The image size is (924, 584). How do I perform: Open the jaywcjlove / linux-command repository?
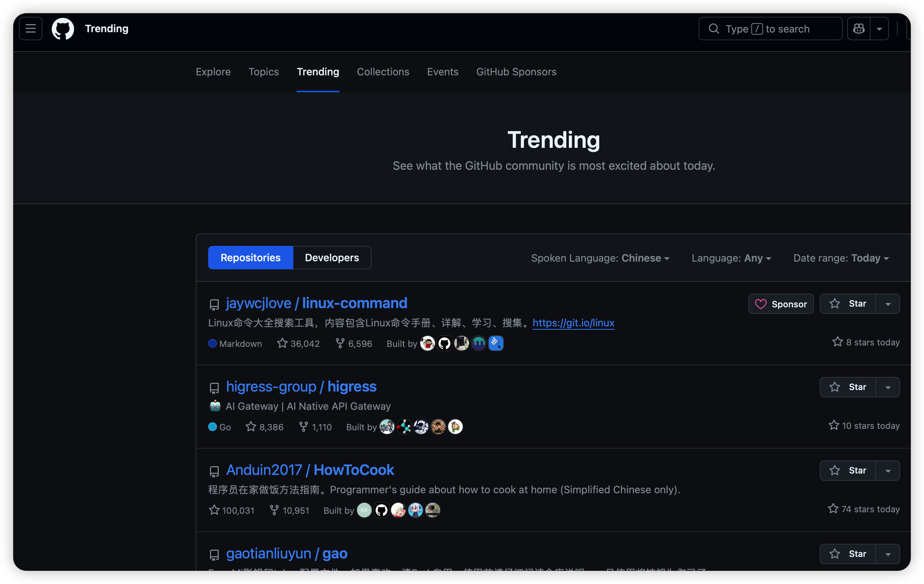(x=316, y=303)
